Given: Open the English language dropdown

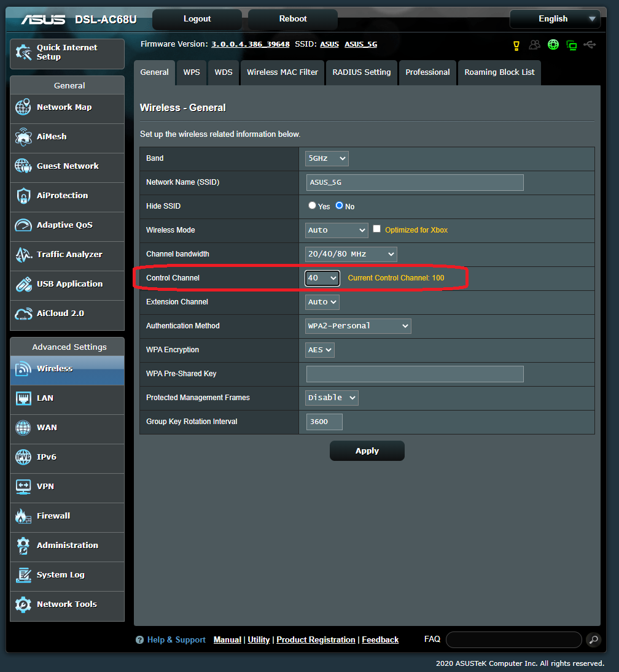Looking at the screenshot, I should pos(555,19).
